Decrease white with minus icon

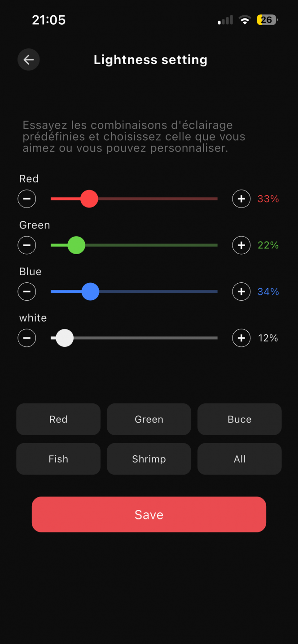[27, 338]
